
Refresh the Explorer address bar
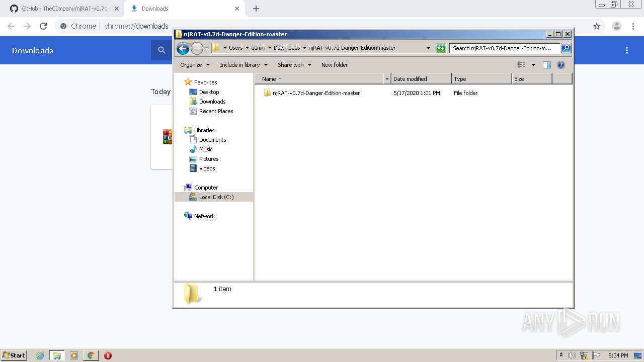pos(441,48)
